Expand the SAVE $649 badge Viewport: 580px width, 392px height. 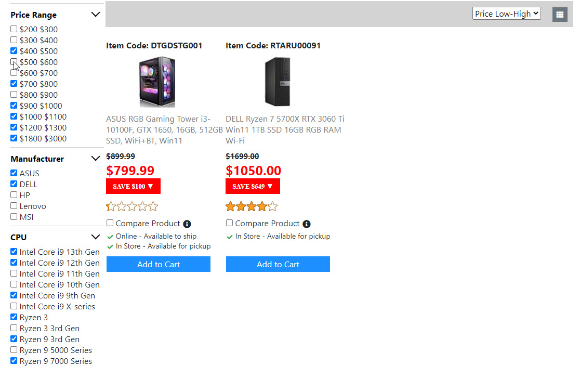click(253, 186)
